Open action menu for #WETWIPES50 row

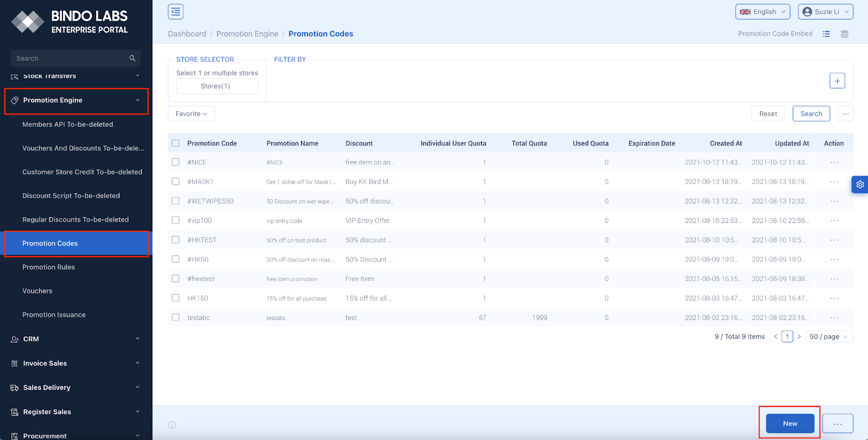[x=834, y=201]
